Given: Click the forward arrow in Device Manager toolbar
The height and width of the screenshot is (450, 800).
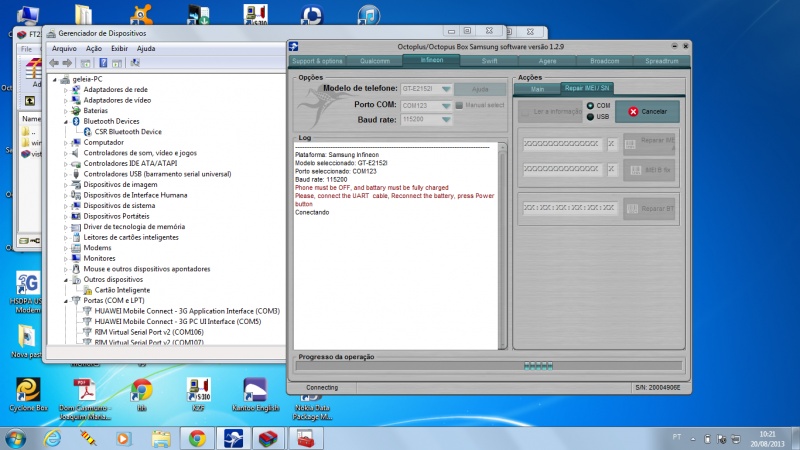Looking at the screenshot, I should (x=67, y=63).
